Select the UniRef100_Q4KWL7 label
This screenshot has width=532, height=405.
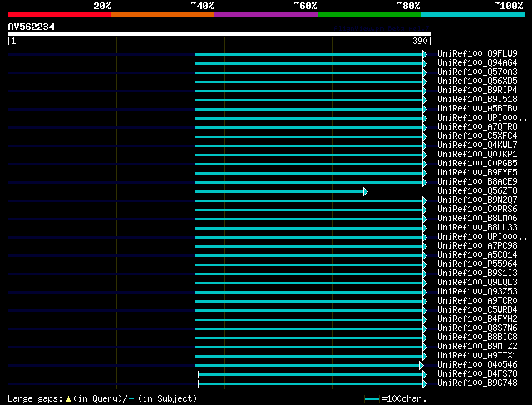[477, 146]
